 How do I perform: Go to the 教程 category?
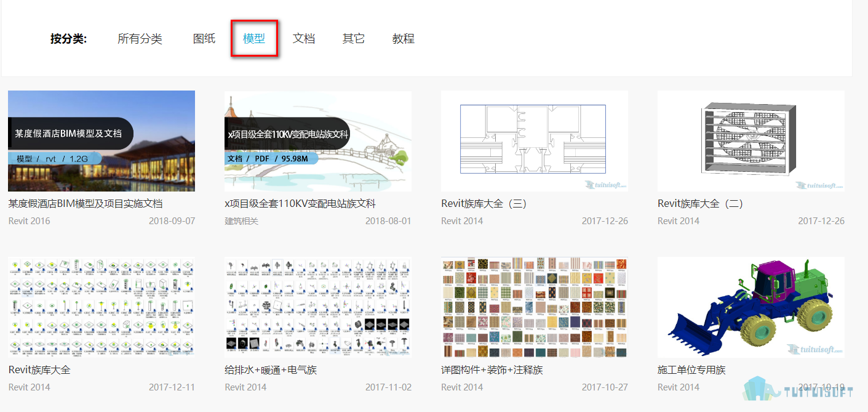click(404, 39)
